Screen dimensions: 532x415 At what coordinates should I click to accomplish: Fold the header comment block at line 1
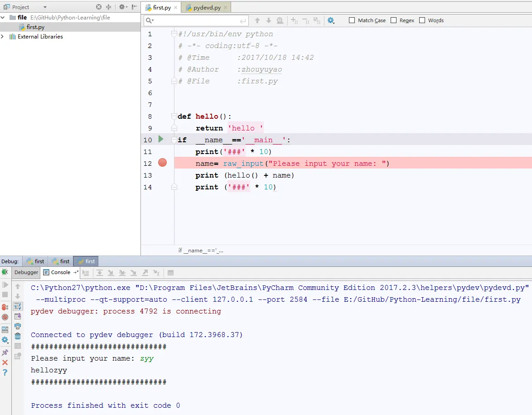174,34
